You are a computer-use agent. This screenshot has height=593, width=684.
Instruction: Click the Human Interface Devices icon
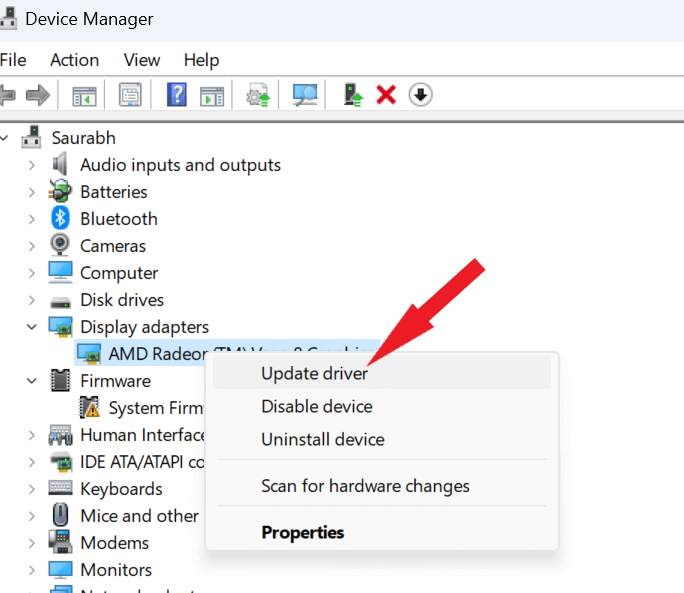tap(60, 435)
